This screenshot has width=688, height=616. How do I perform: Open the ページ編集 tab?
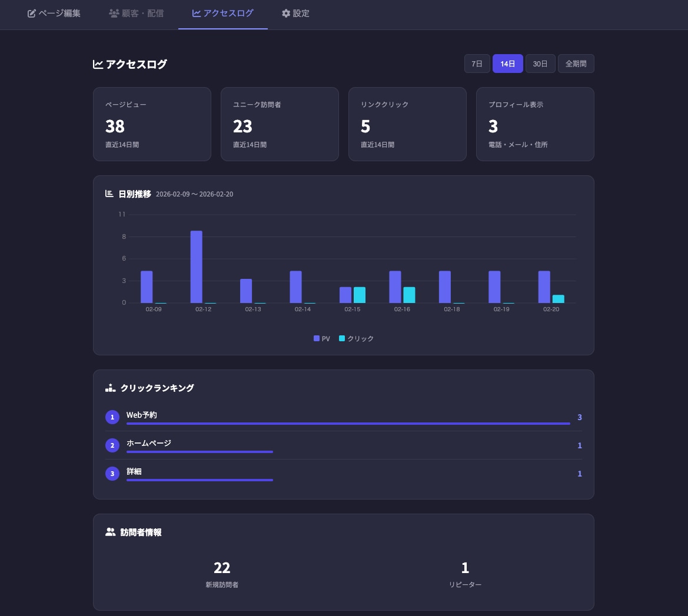(x=54, y=14)
